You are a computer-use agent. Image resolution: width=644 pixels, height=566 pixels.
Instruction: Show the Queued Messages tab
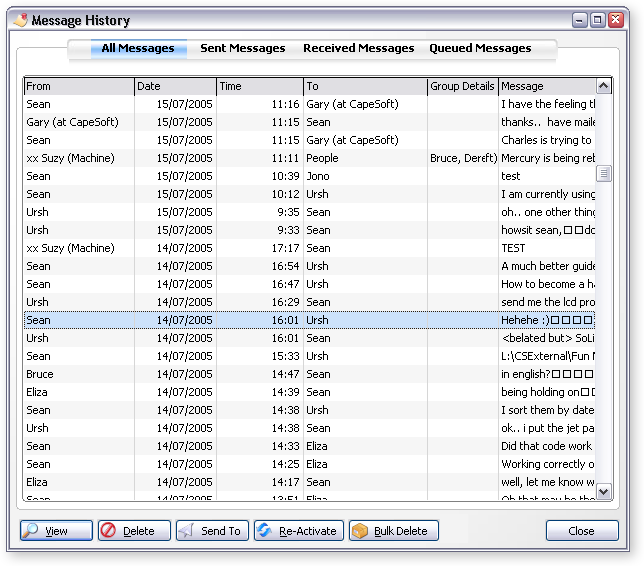tap(480, 48)
